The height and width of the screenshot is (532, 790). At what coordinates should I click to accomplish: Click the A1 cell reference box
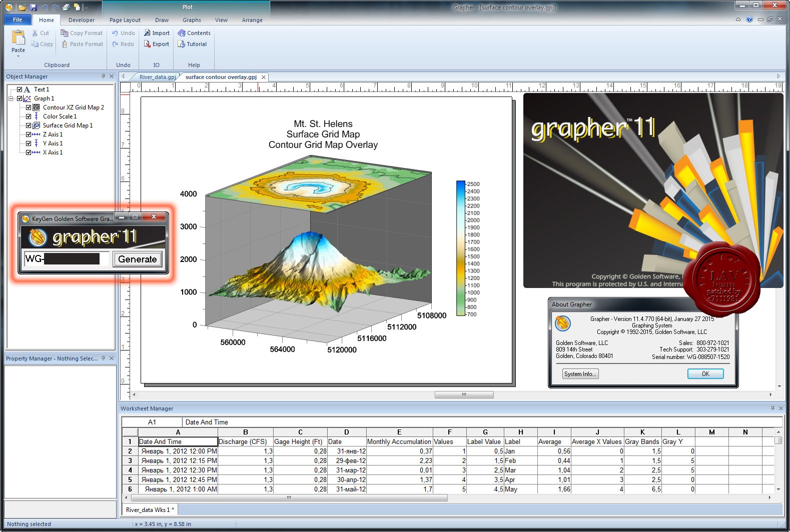(x=152, y=422)
